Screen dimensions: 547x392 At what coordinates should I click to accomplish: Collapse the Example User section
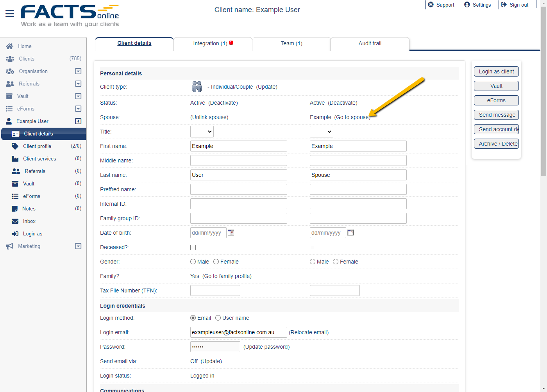click(78, 121)
